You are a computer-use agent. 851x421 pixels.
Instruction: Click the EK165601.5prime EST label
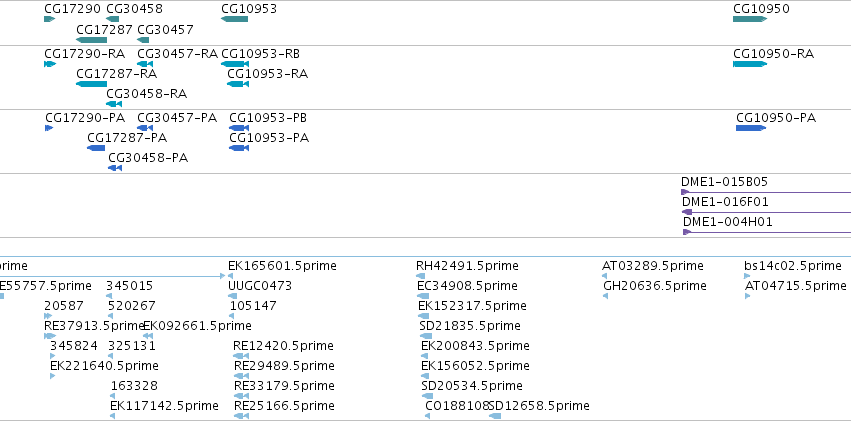(282, 266)
